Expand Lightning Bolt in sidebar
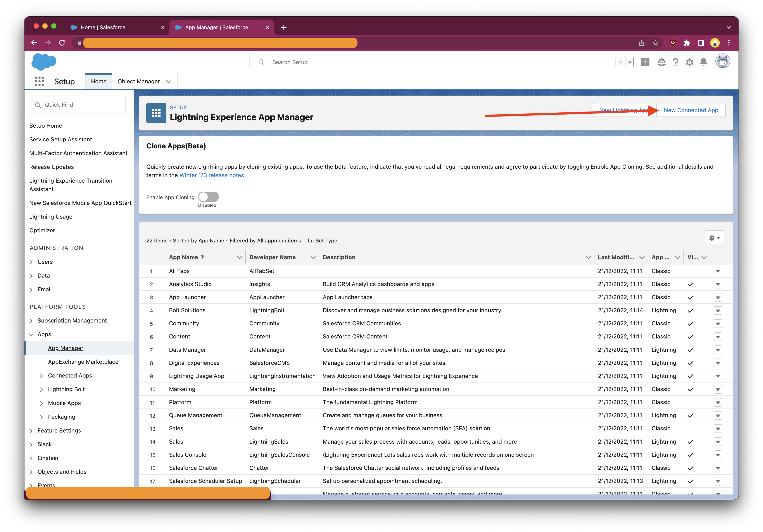 41,390
